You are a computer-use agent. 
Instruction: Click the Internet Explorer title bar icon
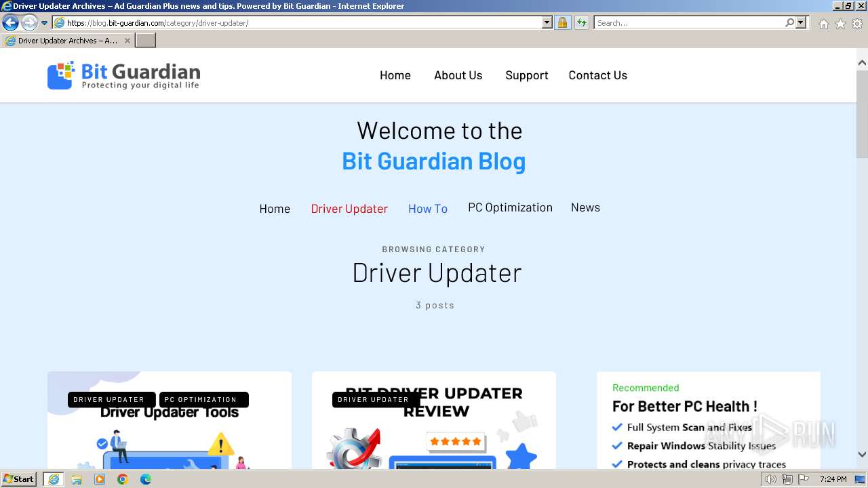click(7, 6)
